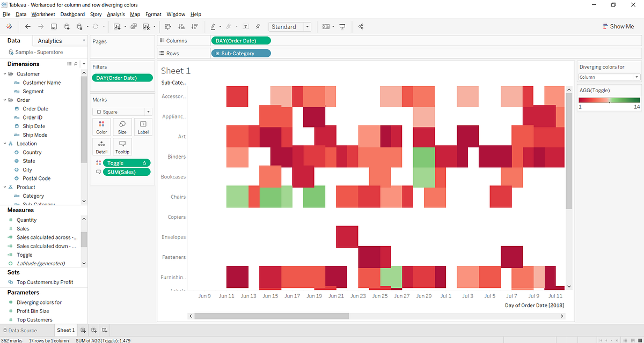Sort Sub-Category descending using toolbar icon

pyautogui.click(x=195, y=26)
